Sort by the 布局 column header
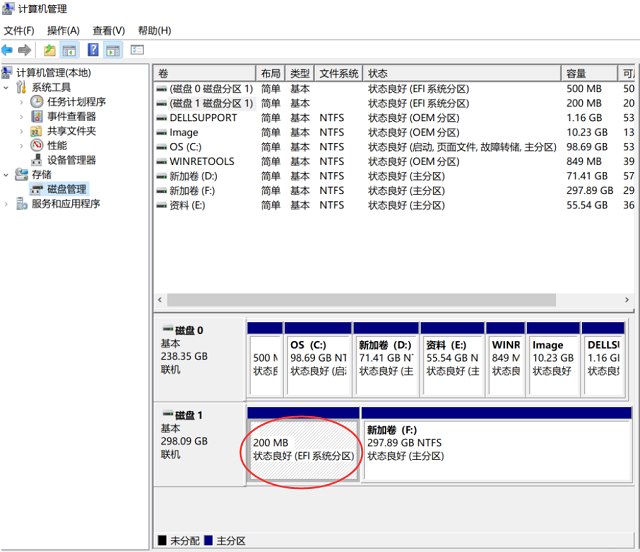This screenshot has width=640, height=552. (x=270, y=73)
